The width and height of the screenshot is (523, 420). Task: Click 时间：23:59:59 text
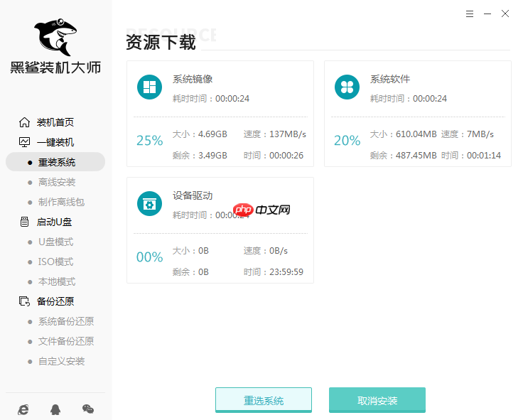click(x=274, y=272)
